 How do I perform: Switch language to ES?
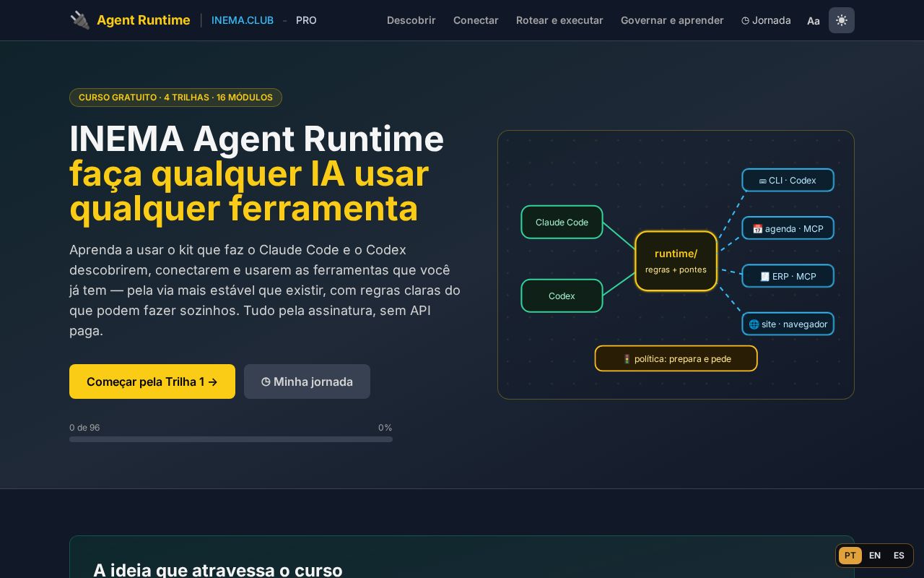pos(899,556)
